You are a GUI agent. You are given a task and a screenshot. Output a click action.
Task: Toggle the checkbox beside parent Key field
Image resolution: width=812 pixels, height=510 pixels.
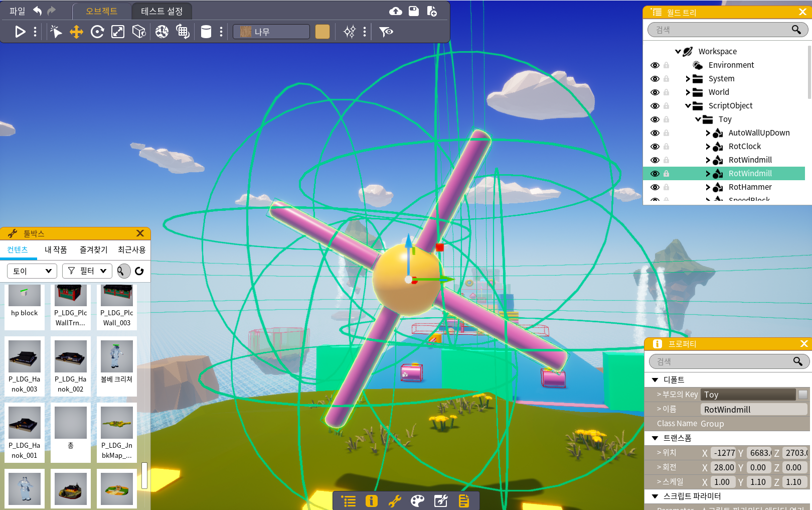pyautogui.click(x=803, y=395)
